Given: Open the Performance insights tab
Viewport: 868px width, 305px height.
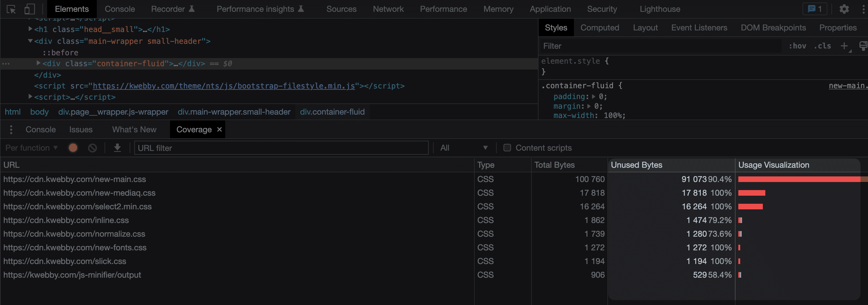Looking at the screenshot, I should 260,9.
